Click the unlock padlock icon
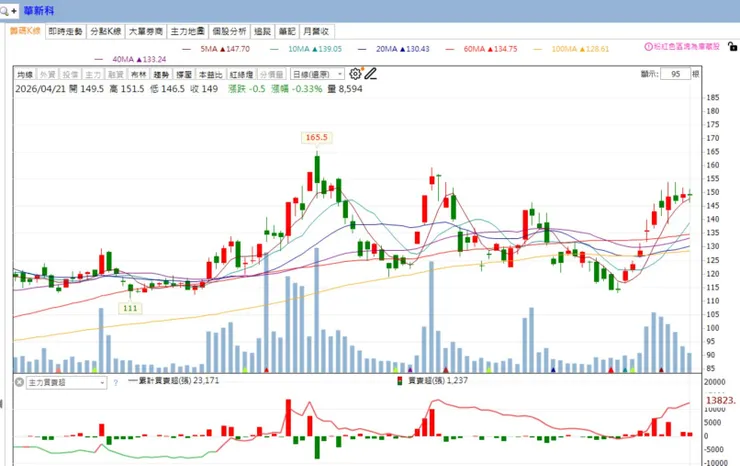This screenshot has height=466, width=740. point(732,46)
